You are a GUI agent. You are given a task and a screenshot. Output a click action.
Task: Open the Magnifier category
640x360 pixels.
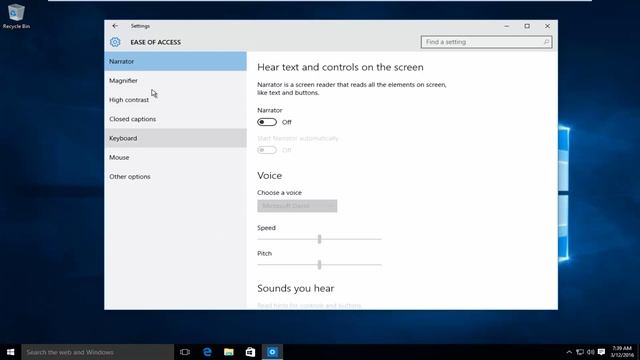pyautogui.click(x=176, y=80)
